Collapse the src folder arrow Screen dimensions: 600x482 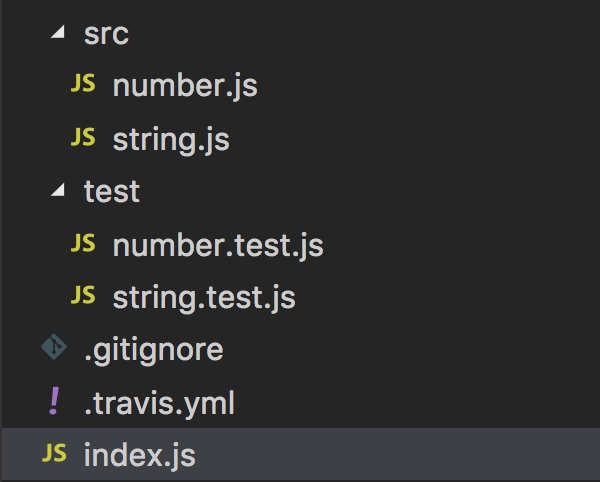click(x=60, y=33)
